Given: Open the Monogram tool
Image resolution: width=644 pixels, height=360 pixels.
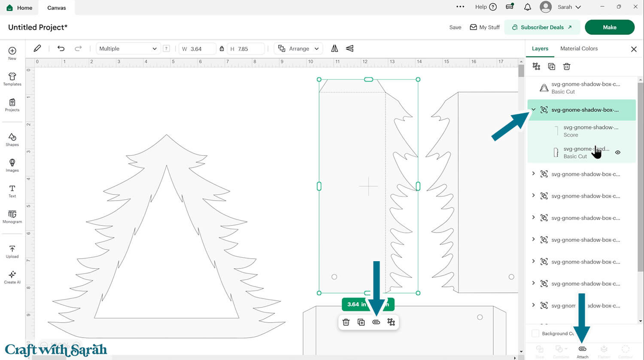Looking at the screenshot, I should 12,217.
